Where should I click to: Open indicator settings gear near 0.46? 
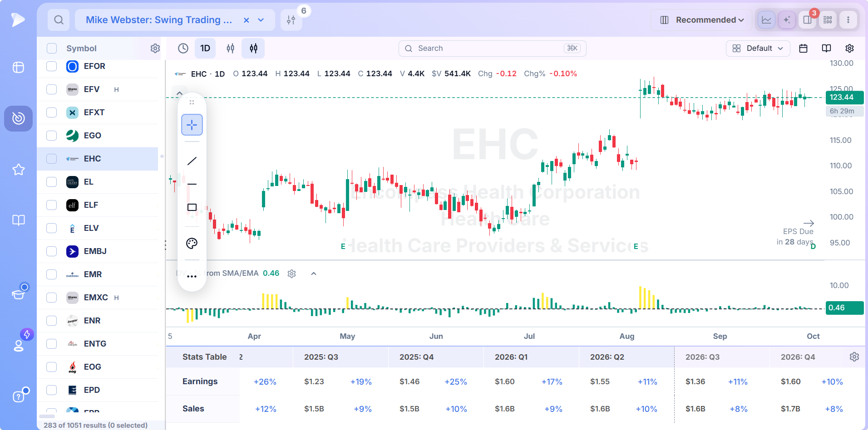292,274
